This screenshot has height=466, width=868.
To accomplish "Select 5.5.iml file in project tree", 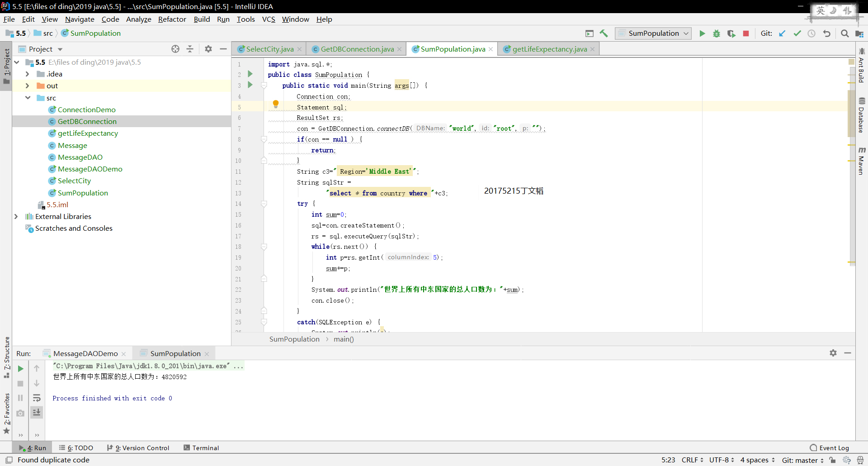I will 57,205.
